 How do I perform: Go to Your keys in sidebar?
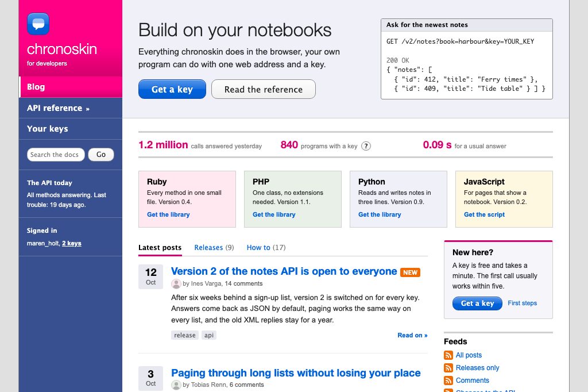point(71,129)
